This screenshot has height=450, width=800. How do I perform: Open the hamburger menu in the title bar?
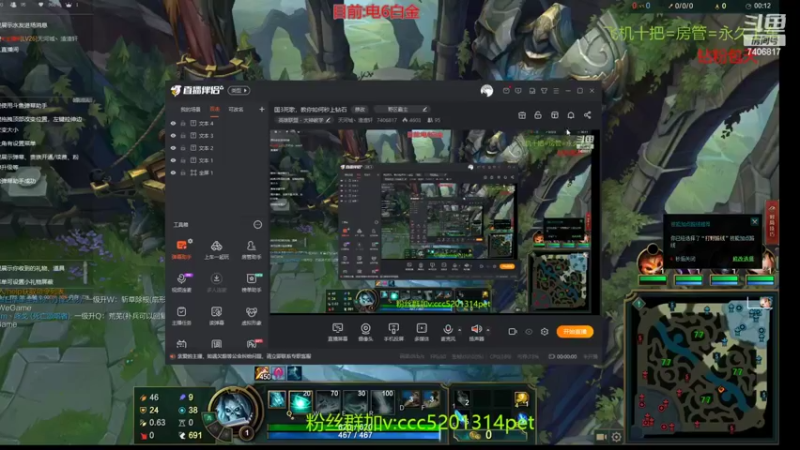point(556,91)
